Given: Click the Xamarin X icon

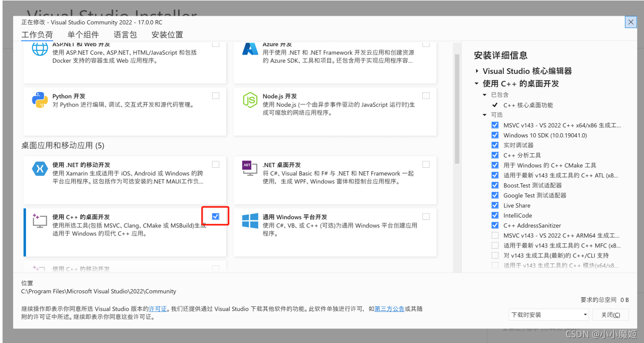Looking at the screenshot, I should click(40, 169).
